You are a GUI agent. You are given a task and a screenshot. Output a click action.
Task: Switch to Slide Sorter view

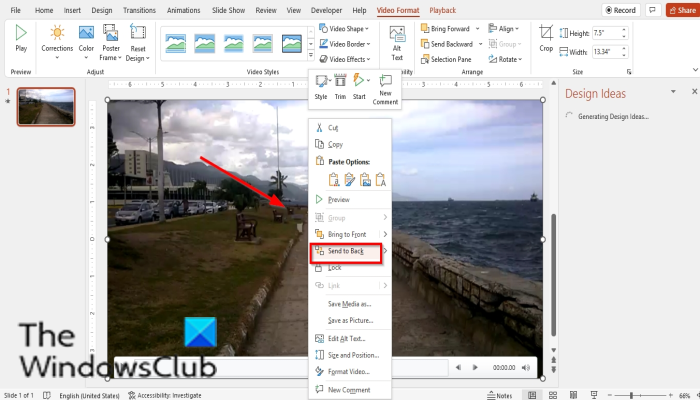(553, 395)
